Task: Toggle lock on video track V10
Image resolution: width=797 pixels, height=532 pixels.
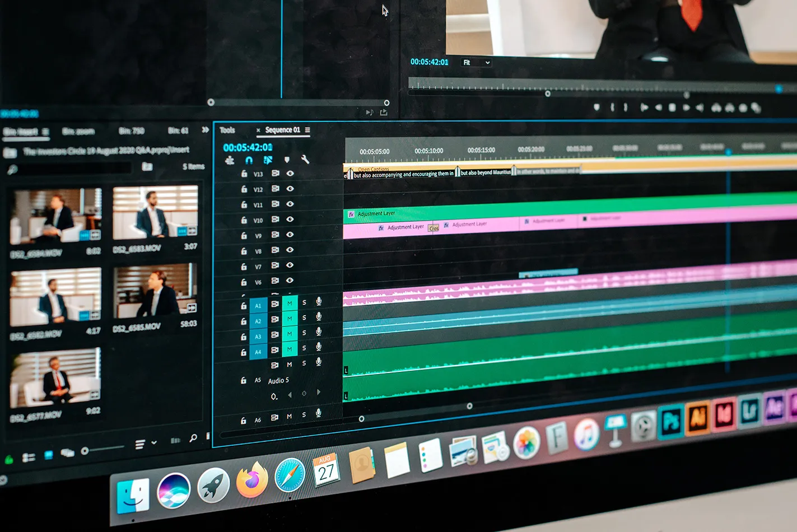Action: (x=244, y=220)
